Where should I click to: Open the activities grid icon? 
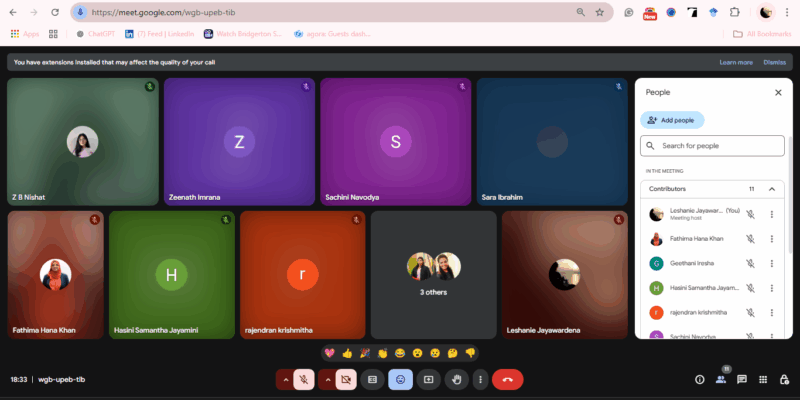(763, 379)
